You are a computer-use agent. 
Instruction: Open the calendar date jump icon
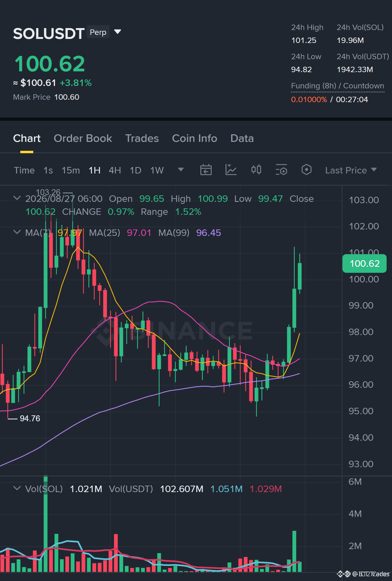(206, 170)
